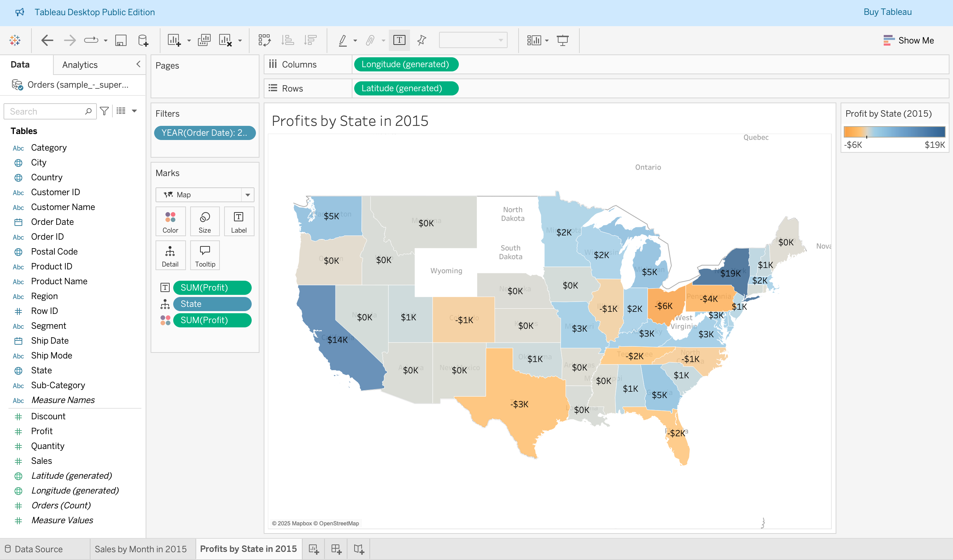Screen dimensions: 953x560
Task: Click the Swap Rows and Columns icon
Action: (264, 40)
